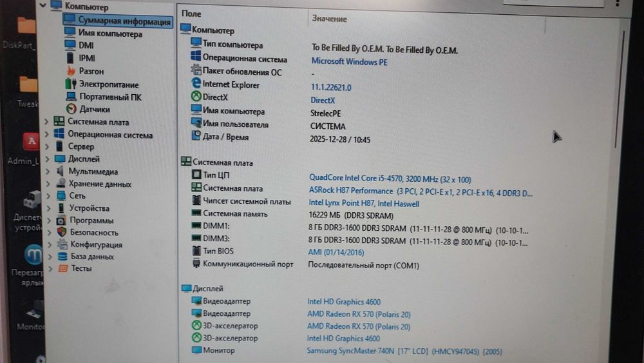Click the Пакет обновления ОС icon
Image resolution: width=644 pixels, height=363 pixels.
(x=196, y=70)
